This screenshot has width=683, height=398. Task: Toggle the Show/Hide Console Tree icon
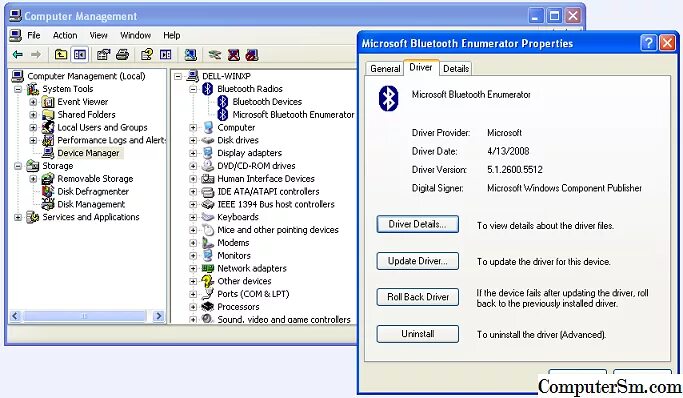point(80,54)
